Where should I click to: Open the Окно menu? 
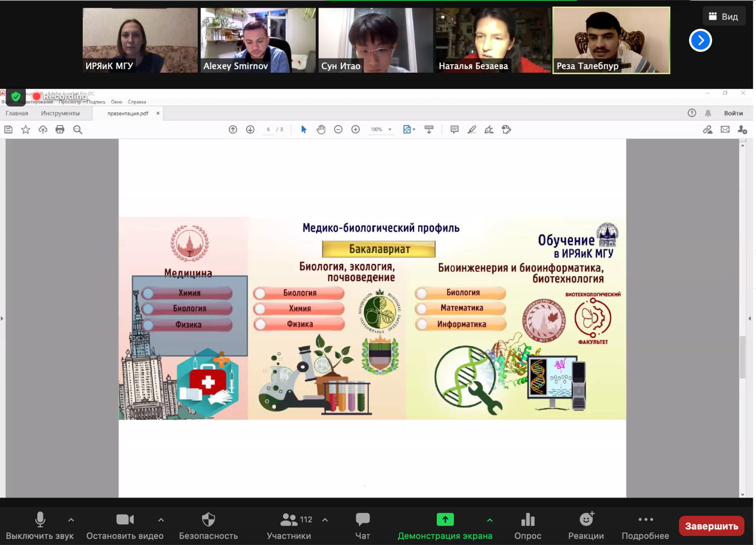coord(117,102)
